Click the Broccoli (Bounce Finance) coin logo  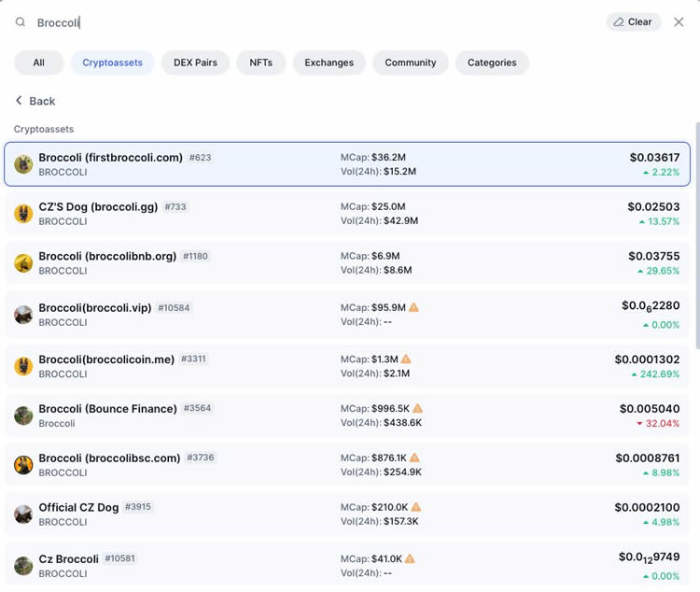[x=23, y=416]
